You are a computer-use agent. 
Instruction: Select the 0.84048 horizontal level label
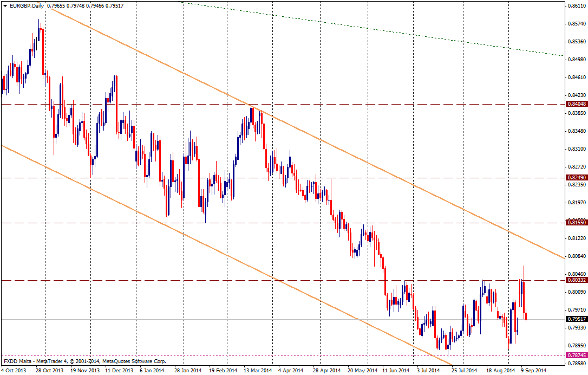pyautogui.click(x=575, y=104)
